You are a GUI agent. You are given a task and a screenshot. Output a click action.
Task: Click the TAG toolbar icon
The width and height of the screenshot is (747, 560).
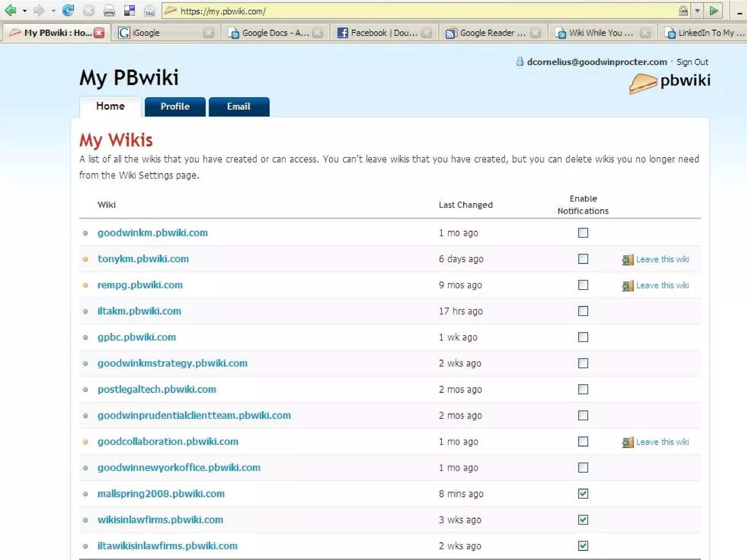coord(150,11)
